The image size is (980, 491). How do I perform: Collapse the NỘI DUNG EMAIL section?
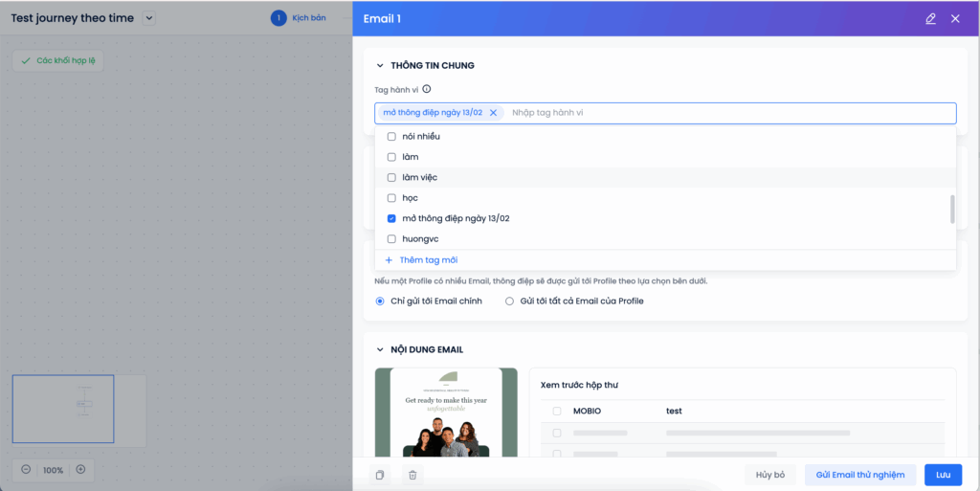pos(380,350)
